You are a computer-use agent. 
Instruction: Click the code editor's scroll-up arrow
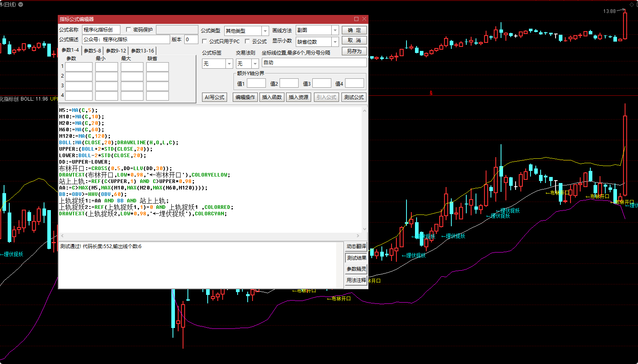tap(364, 111)
